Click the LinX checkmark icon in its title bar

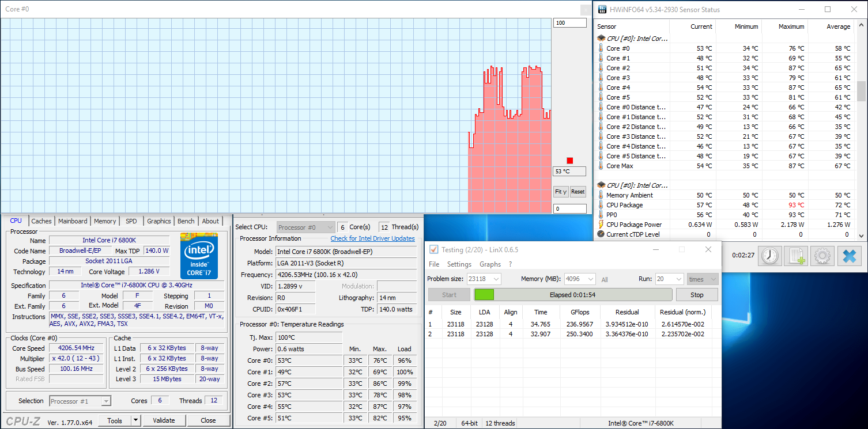click(x=434, y=249)
